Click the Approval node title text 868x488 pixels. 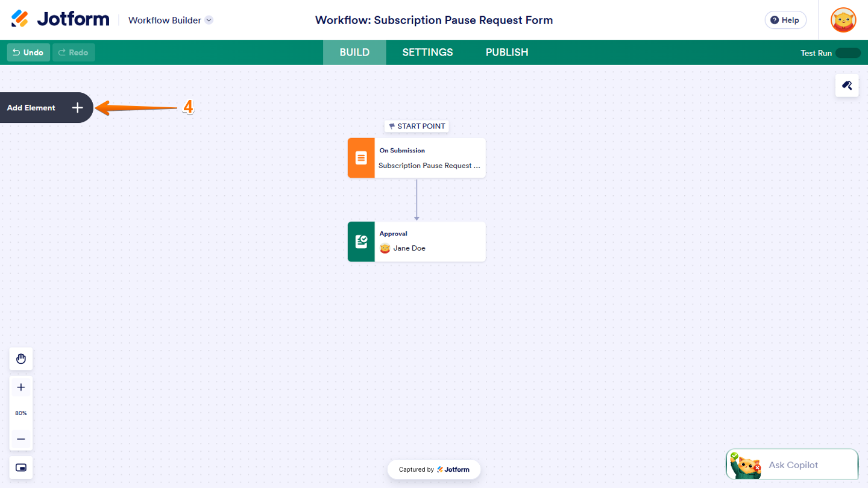(394, 234)
